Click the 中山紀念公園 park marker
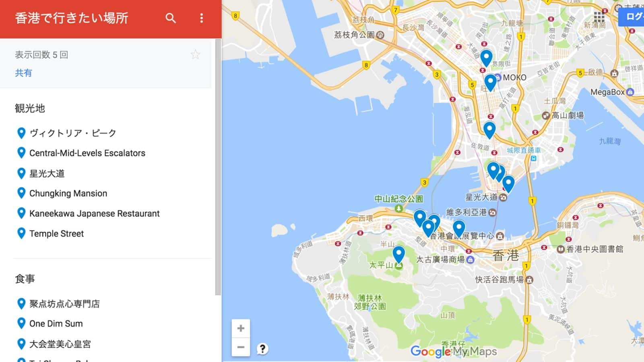The width and height of the screenshot is (644, 362). pos(398,208)
